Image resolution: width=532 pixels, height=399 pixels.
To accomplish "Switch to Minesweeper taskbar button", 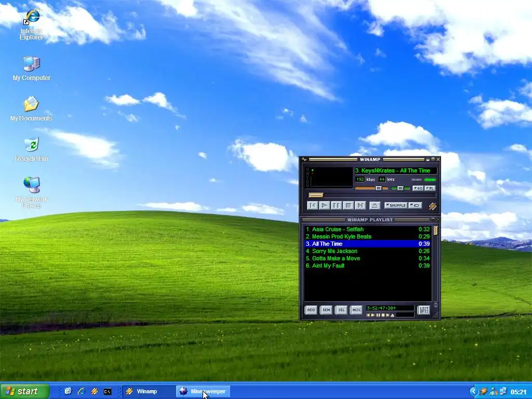I will [203, 392].
